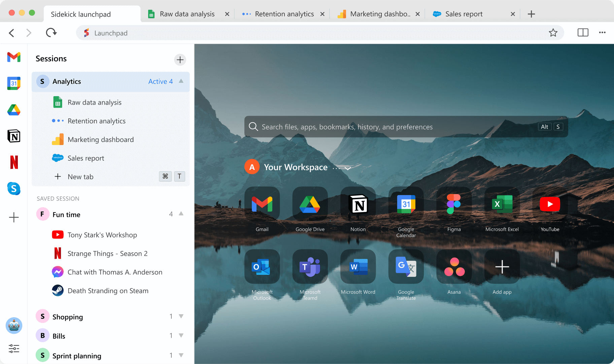Click the Your Workspace avatar

coord(252,167)
